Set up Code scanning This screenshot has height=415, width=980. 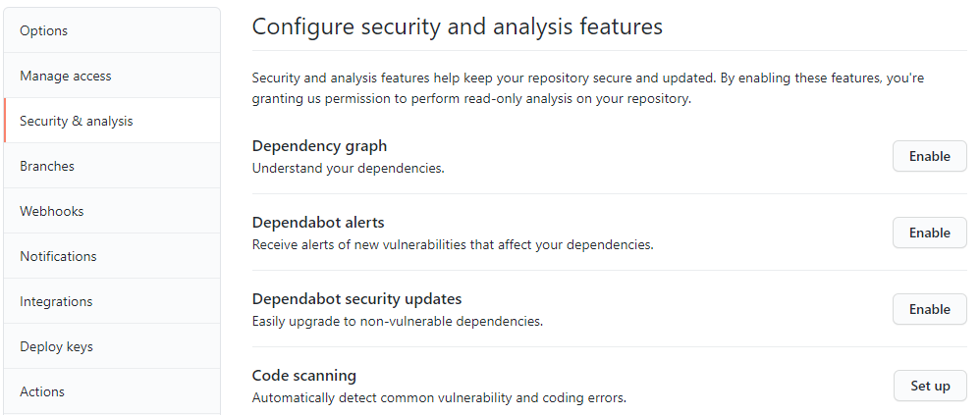929,386
